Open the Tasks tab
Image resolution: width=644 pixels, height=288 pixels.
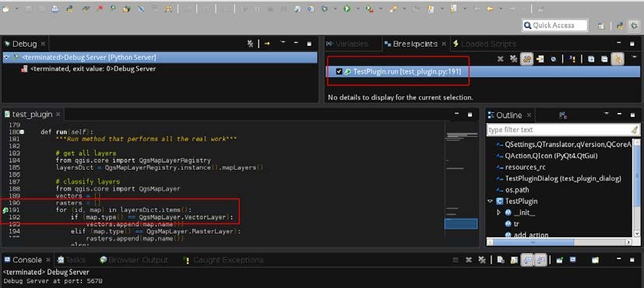coord(71,260)
